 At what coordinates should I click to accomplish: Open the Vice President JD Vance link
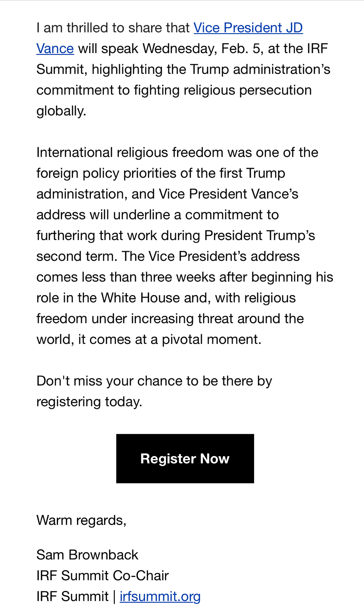pyautogui.click(x=248, y=28)
